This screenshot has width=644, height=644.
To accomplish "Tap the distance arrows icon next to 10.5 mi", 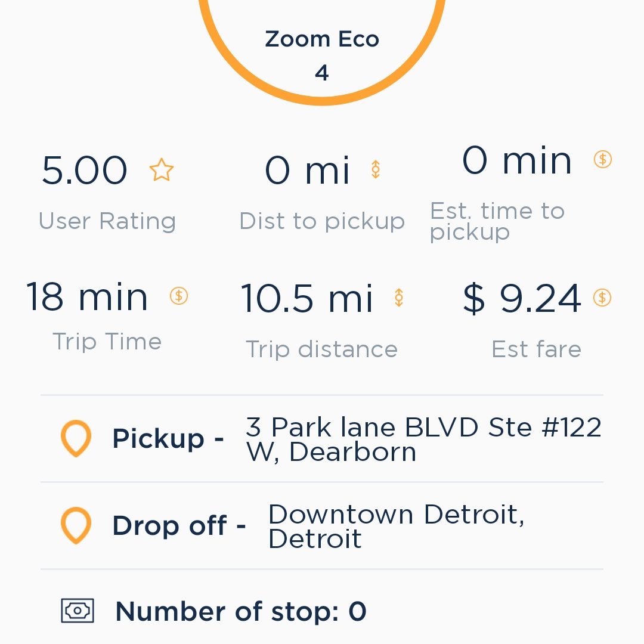I will [x=398, y=298].
